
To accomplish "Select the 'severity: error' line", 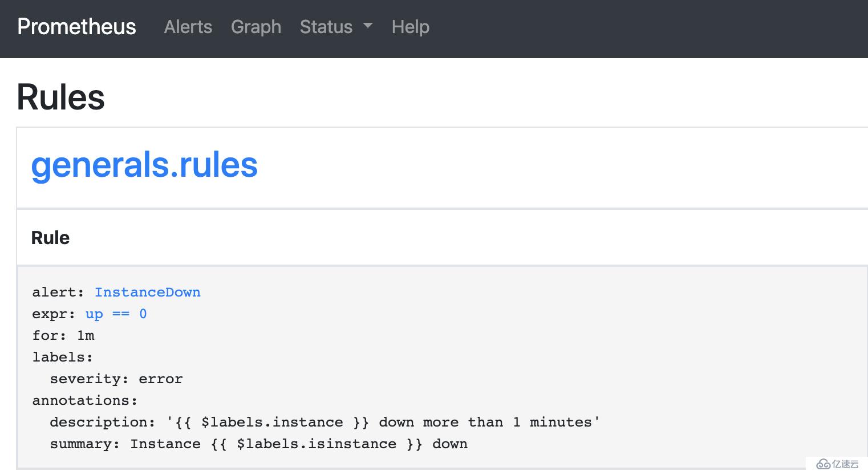I will (x=116, y=379).
